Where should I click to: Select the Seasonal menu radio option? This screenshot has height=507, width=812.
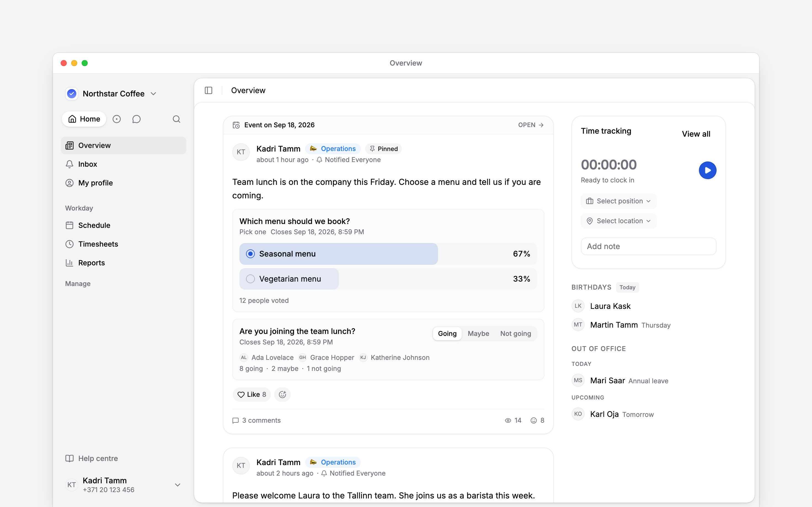250,254
